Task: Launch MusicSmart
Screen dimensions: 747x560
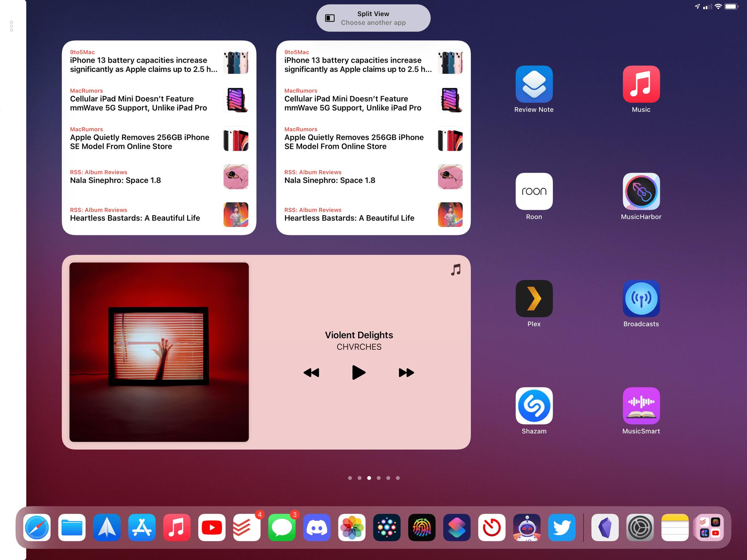Action: point(641,406)
